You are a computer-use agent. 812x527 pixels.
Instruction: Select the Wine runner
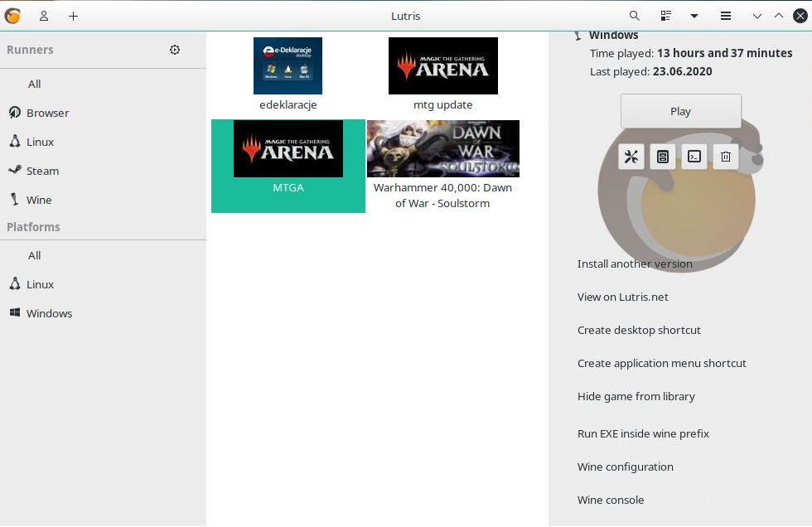[103, 200]
